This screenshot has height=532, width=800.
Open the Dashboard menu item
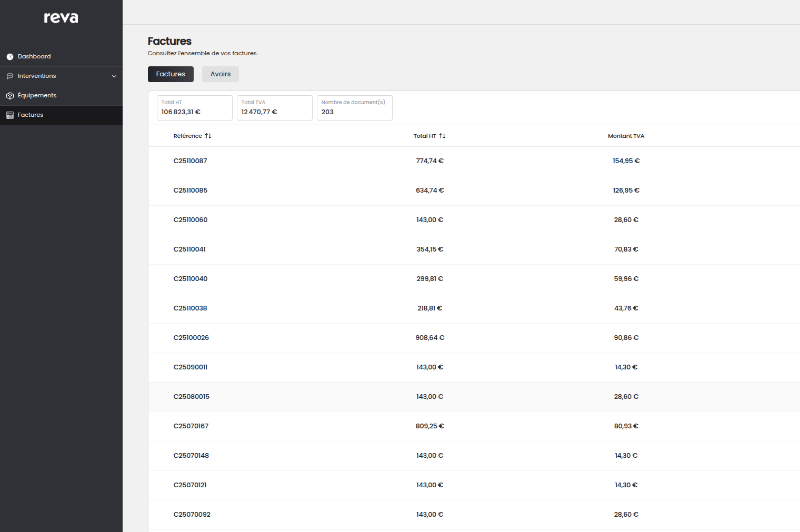[x=34, y=56]
